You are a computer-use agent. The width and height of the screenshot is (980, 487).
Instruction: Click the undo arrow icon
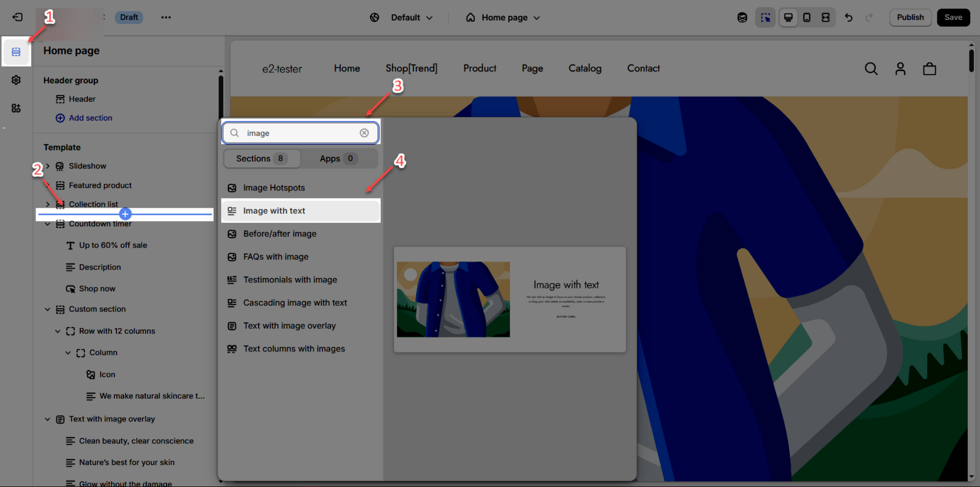pyautogui.click(x=848, y=17)
